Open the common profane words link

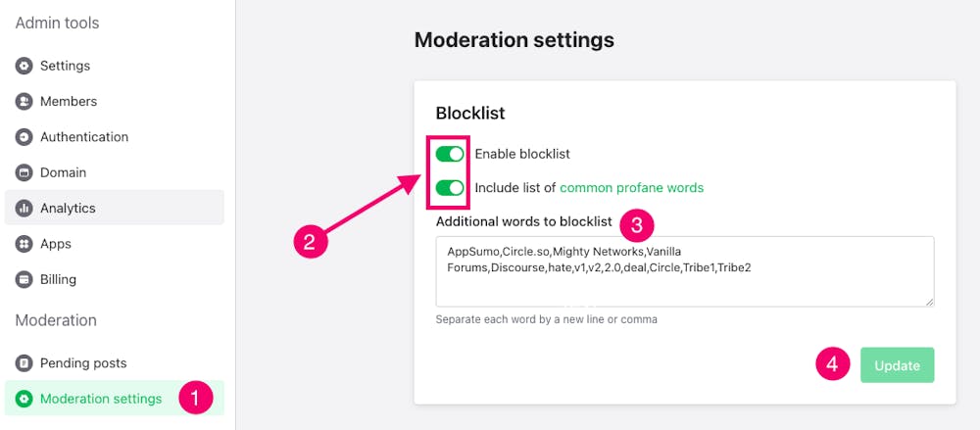coord(631,187)
